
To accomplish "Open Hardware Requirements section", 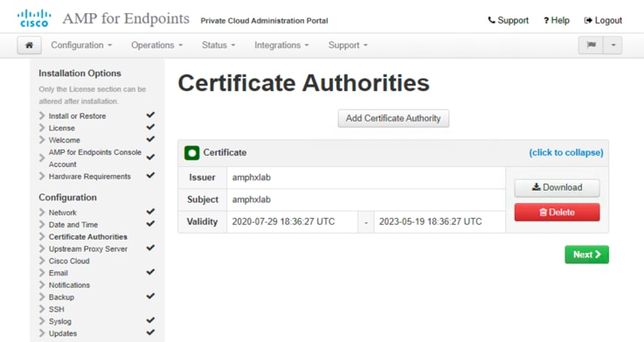I will 89,177.
